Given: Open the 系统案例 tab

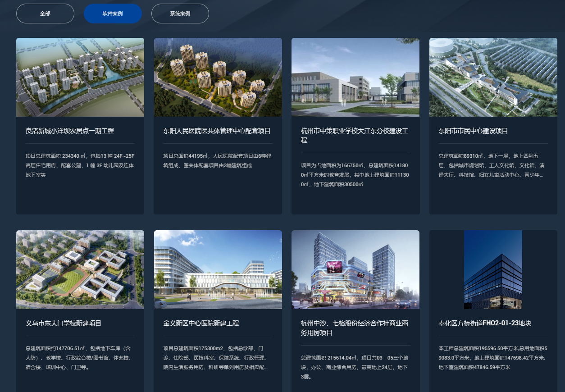Looking at the screenshot, I should pyautogui.click(x=180, y=14).
